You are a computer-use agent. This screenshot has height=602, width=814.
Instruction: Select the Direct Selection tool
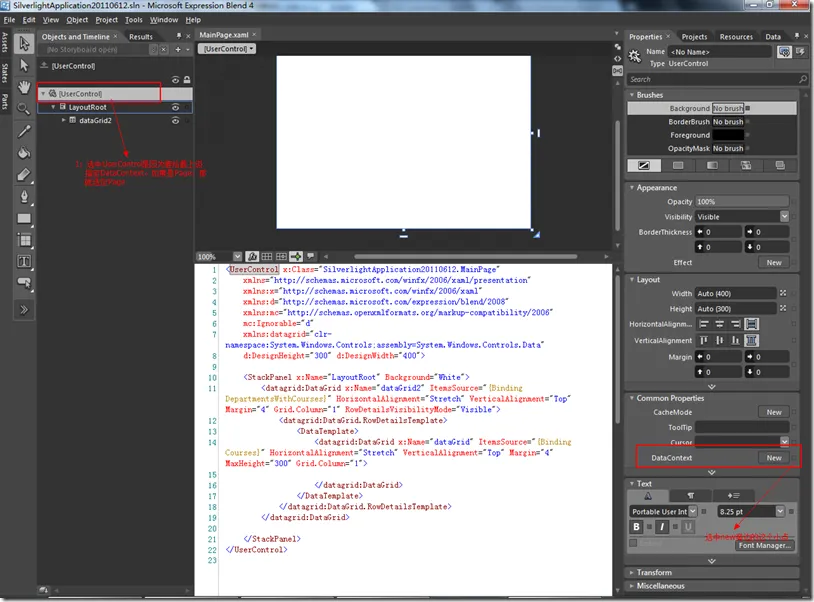click(x=24, y=65)
